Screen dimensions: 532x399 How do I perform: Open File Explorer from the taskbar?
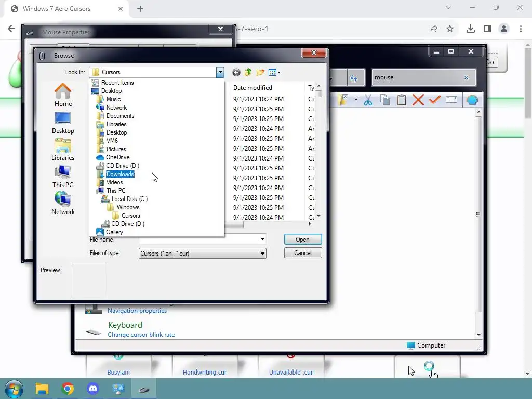(x=42, y=389)
